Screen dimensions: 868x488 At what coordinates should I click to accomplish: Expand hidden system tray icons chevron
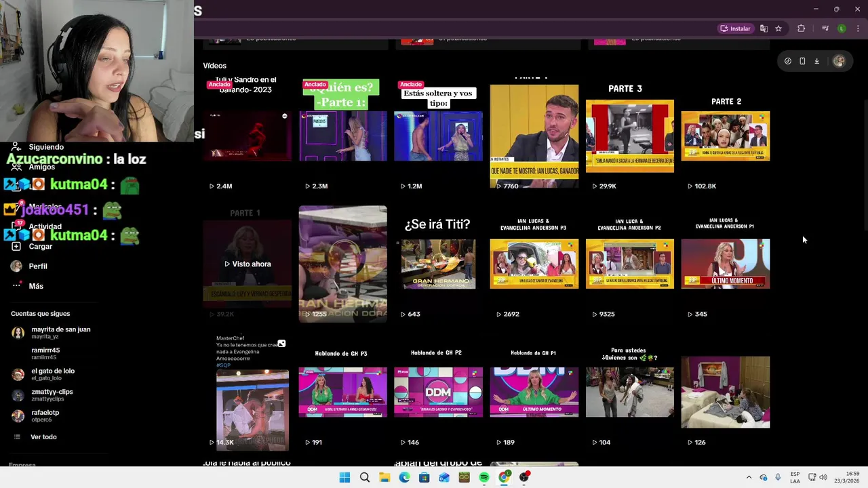(749, 477)
